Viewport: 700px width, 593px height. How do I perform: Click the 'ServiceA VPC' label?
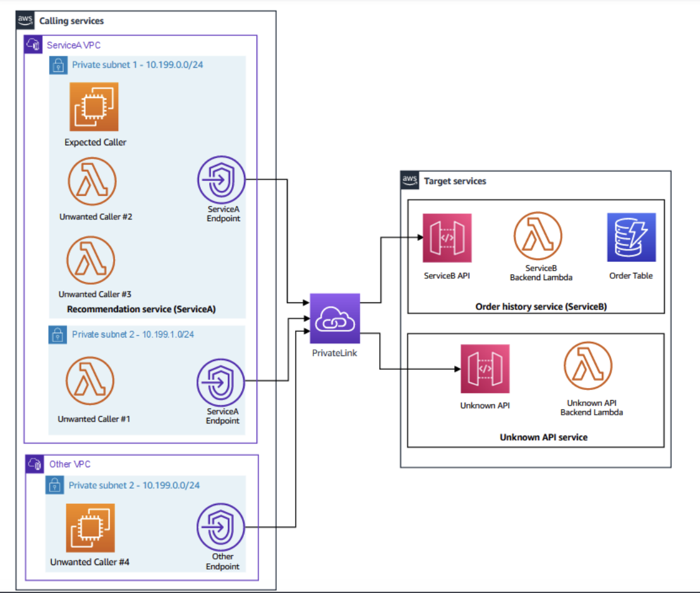74,45
